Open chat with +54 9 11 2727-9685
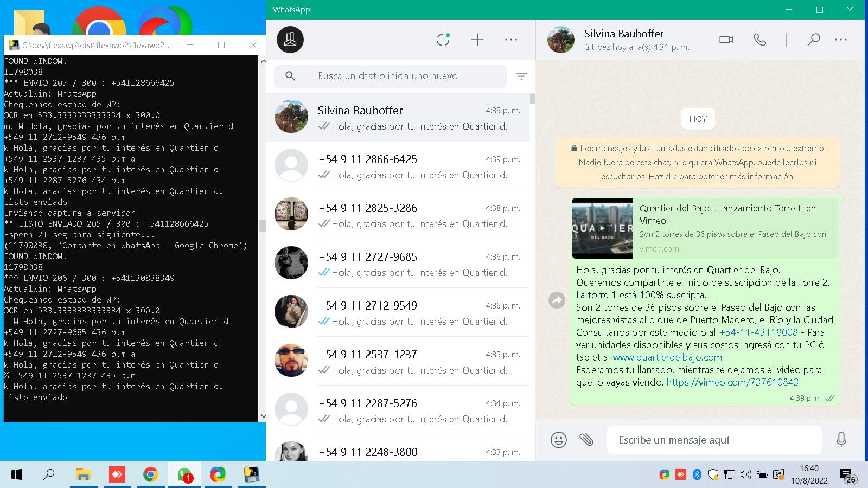 tap(398, 264)
